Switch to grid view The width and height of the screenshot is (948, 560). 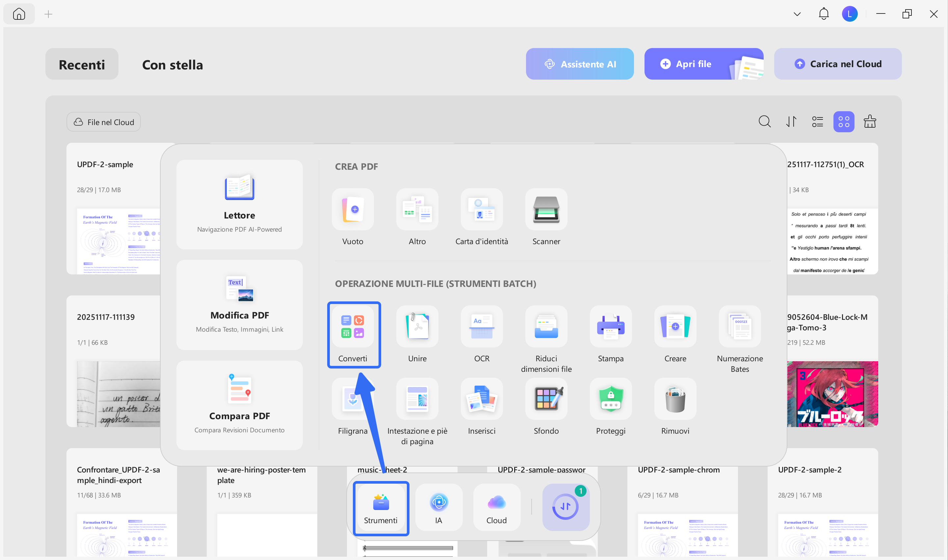[843, 121]
